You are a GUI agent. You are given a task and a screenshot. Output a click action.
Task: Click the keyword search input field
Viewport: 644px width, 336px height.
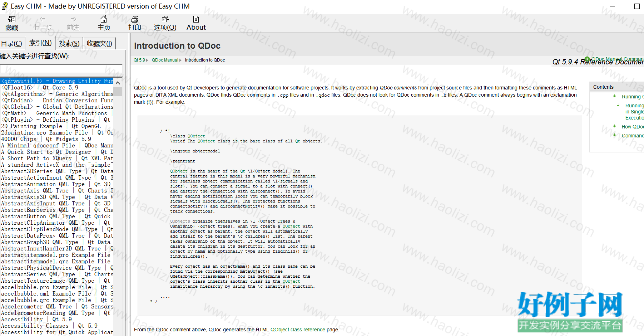click(61, 69)
